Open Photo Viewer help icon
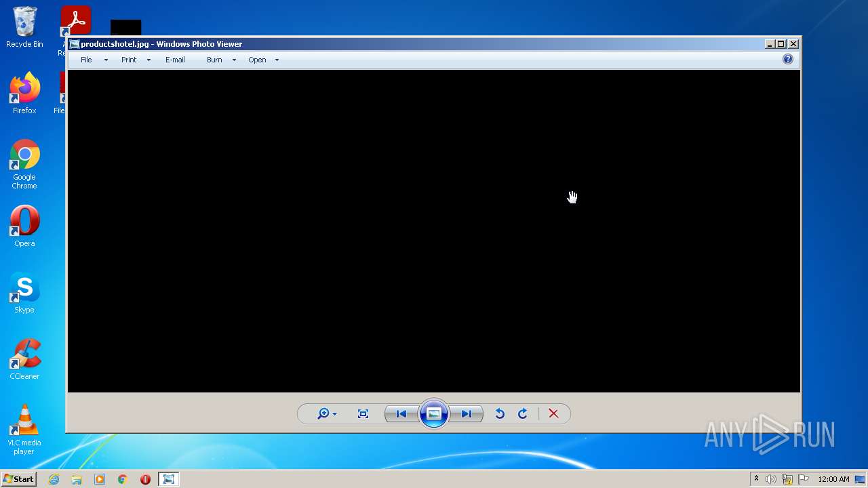 (788, 59)
